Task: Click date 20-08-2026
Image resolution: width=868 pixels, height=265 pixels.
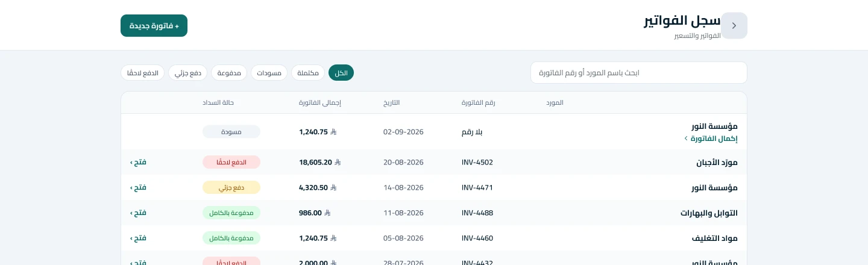Action: pos(403,162)
